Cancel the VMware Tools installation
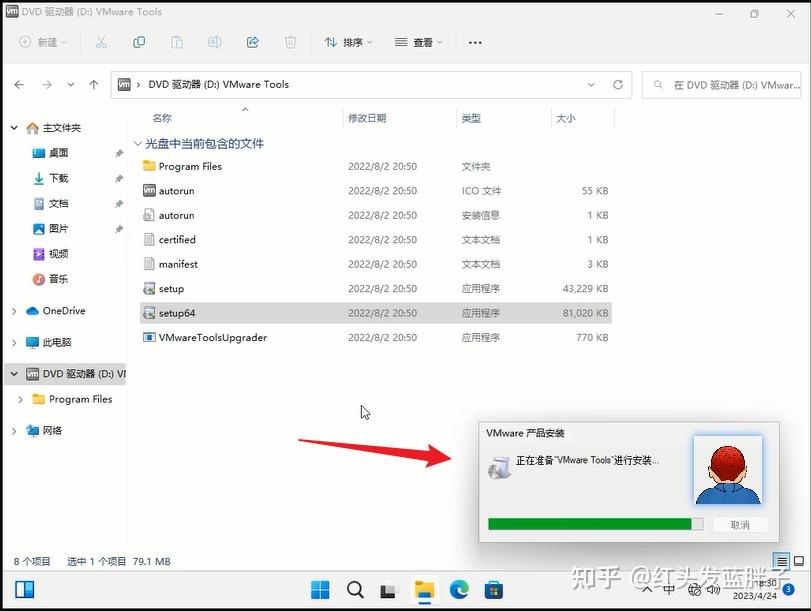811x611 pixels. [740, 524]
